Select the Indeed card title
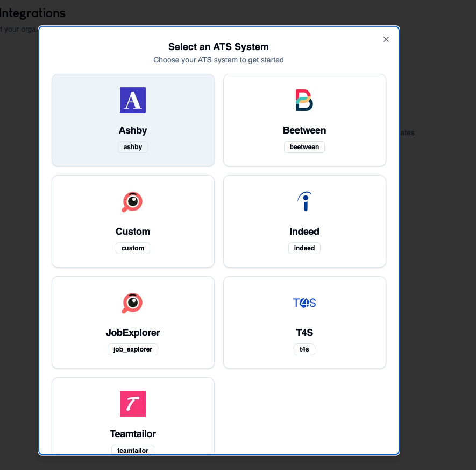 304,231
